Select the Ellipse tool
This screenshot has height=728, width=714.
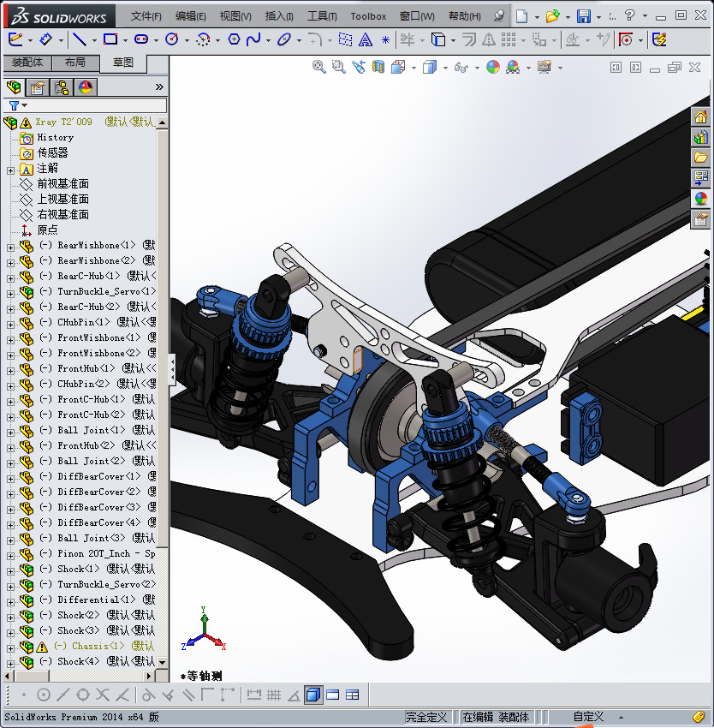(x=283, y=39)
